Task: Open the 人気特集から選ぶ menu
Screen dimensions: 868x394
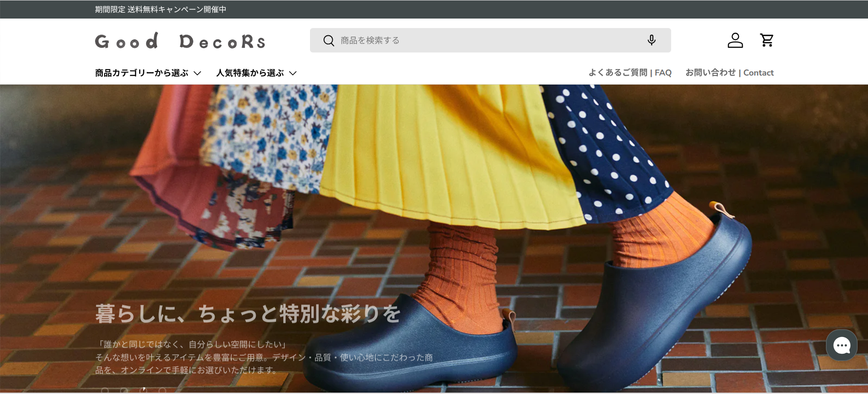Action: point(250,73)
